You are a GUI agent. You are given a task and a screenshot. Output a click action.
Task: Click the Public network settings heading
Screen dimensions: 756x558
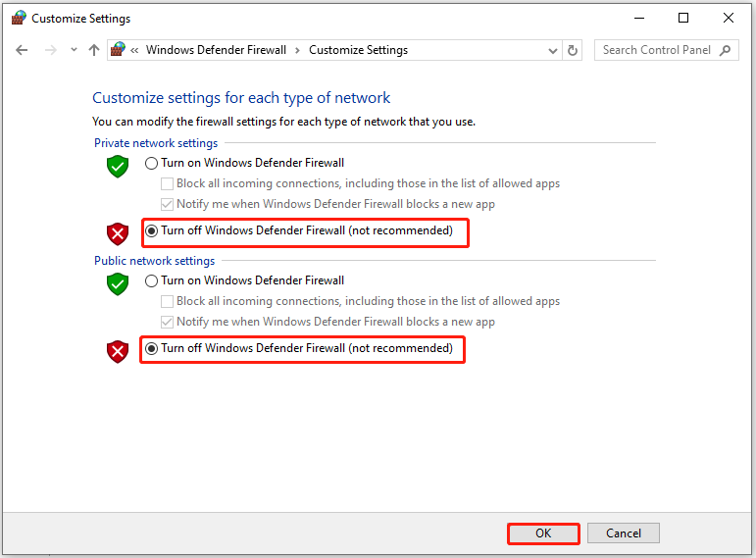coord(154,261)
